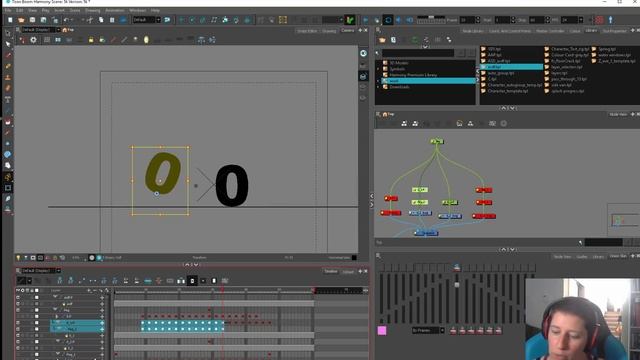Toggle the Loop playback button
Viewport: 640px width, 360px height.
tap(388, 20)
